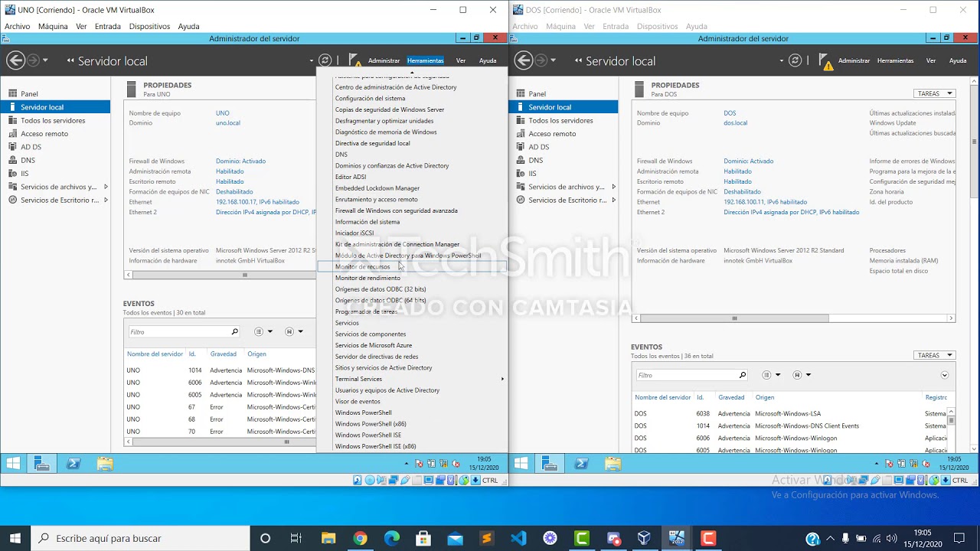Open the Herramientas menu in the DOS window

(x=895, y=60)
